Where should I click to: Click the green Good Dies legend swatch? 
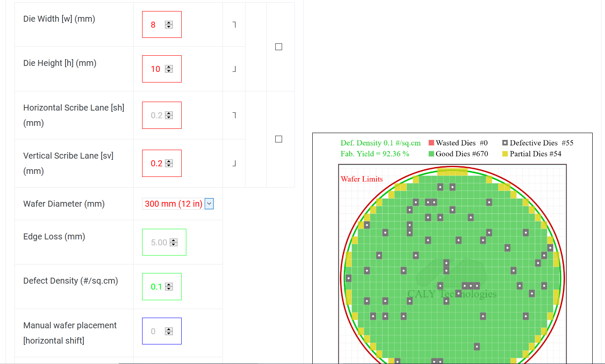[431, 154]
